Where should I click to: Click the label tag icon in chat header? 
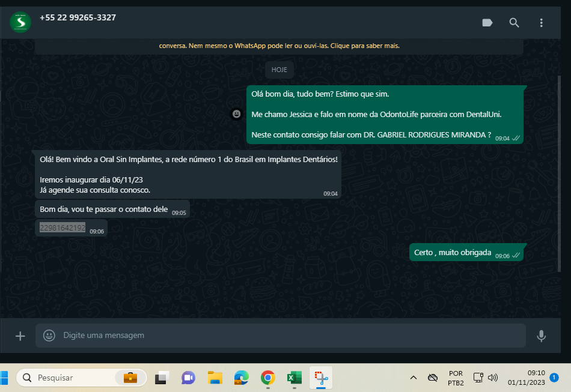pyautogui.click(x=487, y=23)
